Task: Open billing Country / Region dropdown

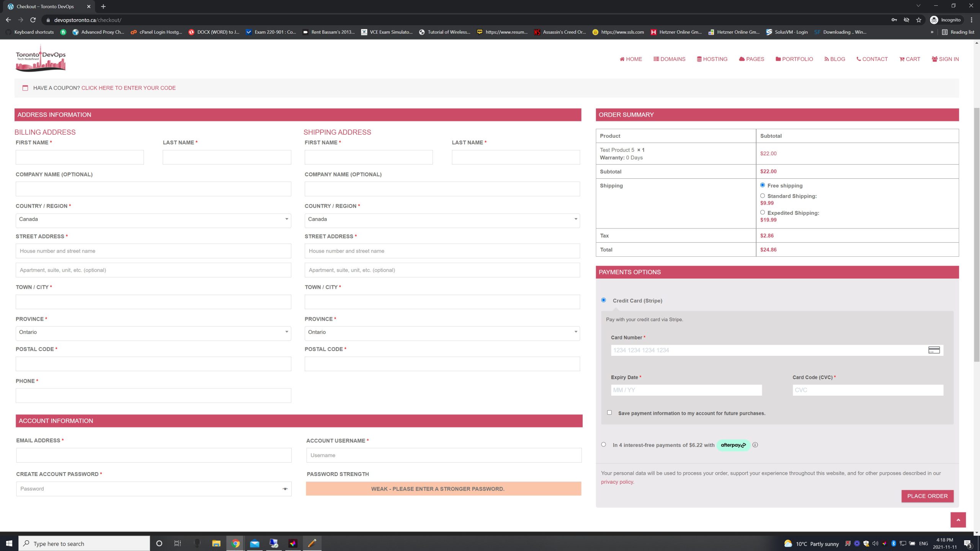Action: (153, 219)
